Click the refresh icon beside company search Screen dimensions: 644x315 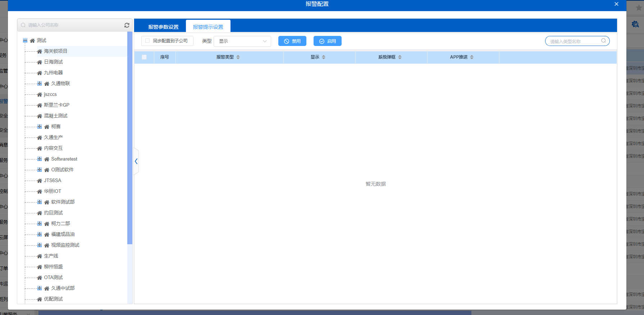coord(127,25)
